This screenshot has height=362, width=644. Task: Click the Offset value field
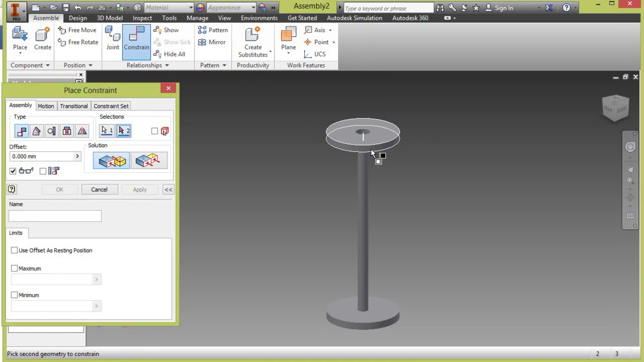(x=42, y=156)
